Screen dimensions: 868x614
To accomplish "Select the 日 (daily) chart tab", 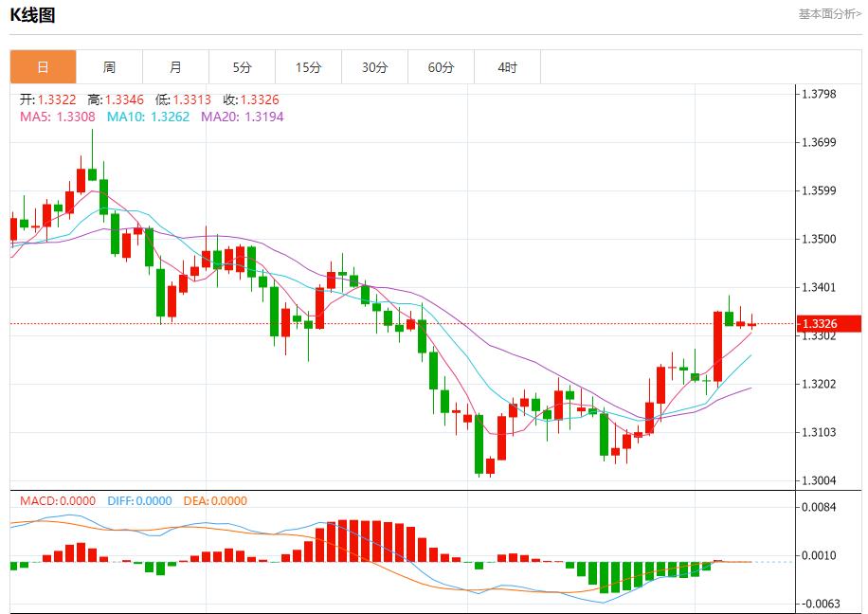I will 43,67.
